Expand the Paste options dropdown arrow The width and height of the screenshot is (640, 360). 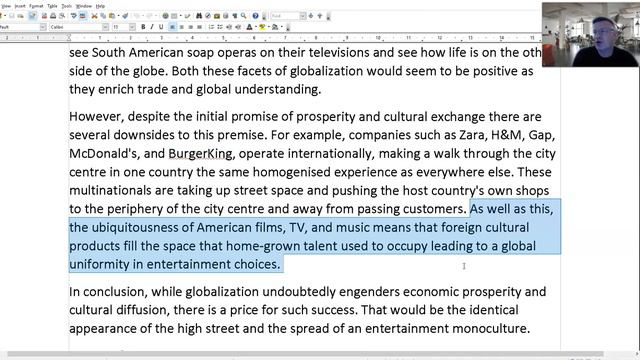click(x=118, y=16)
